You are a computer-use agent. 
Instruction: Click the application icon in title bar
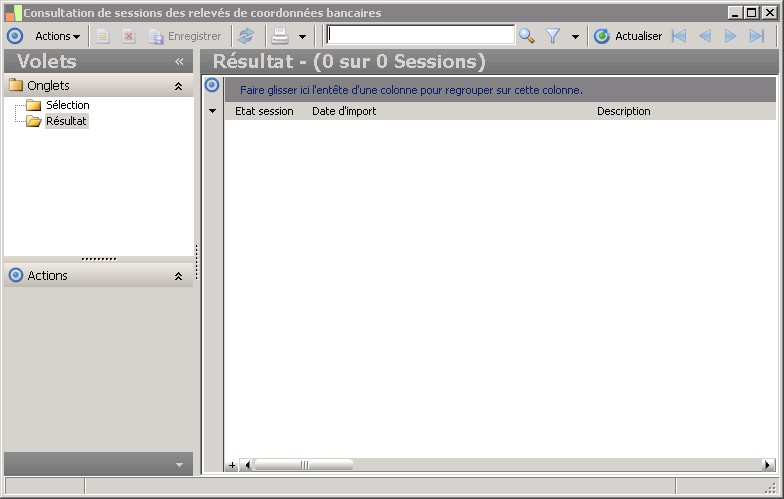[14, 12]
